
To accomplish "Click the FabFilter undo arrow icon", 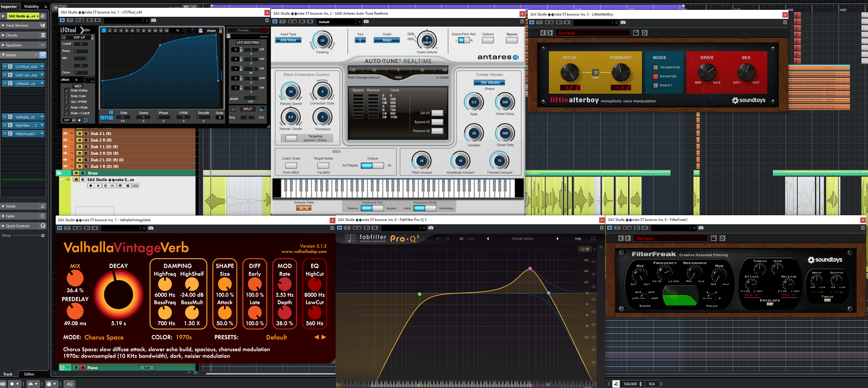I will click(438, 238).
